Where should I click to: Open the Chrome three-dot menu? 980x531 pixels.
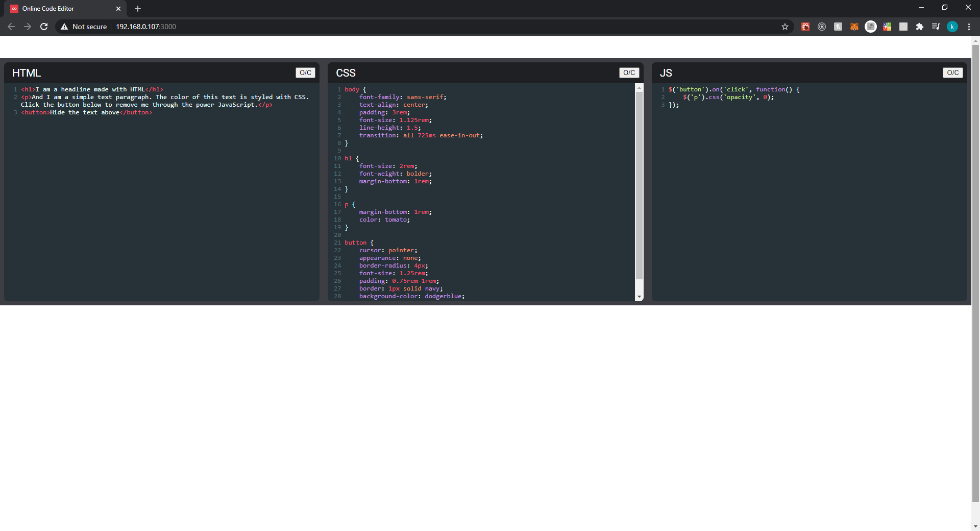(969, 27)
